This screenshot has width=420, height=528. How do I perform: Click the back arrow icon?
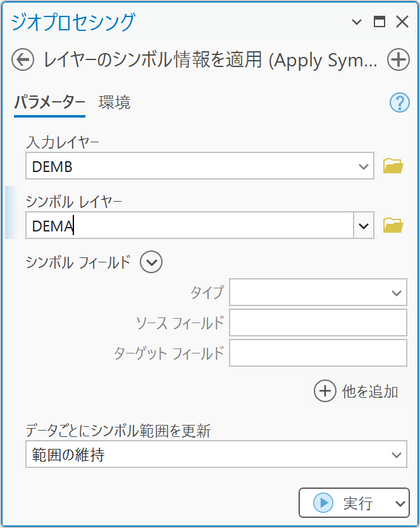[23, 60]
